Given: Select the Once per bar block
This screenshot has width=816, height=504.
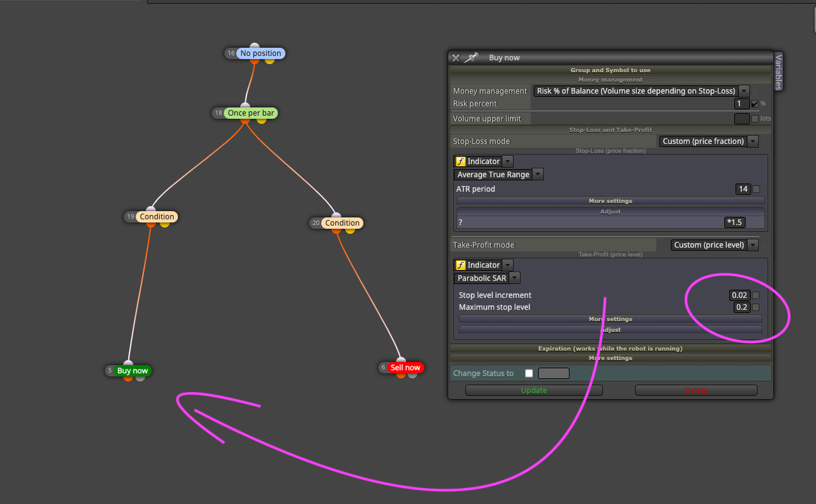Looking at the screenshot, I should click(251, 113).
